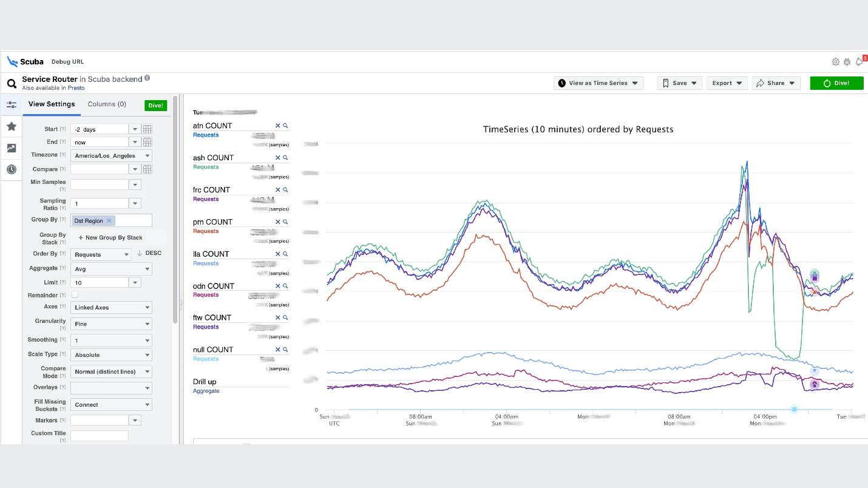Open View as Time Series dropdown
This screenshot has width=868, height=488.
coord(599,83)
